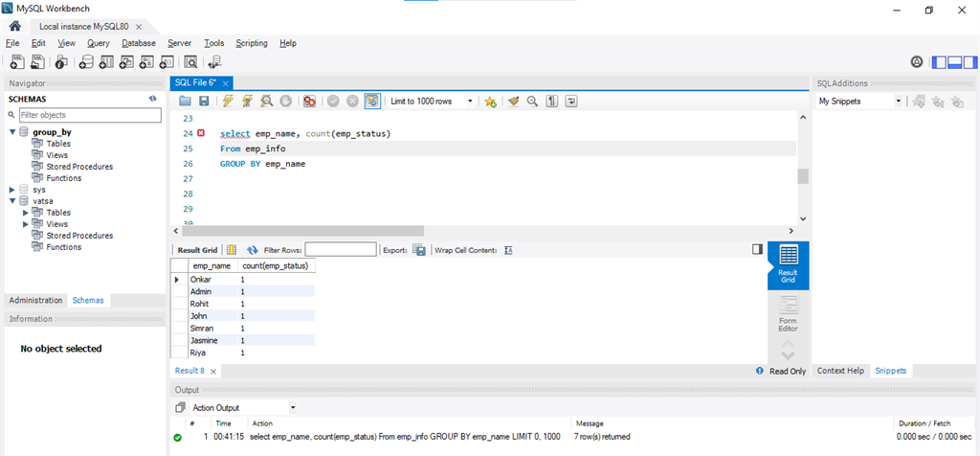The image size is (980, 456).
Task: Rollback transaction X icon
Action: (352, 101)
